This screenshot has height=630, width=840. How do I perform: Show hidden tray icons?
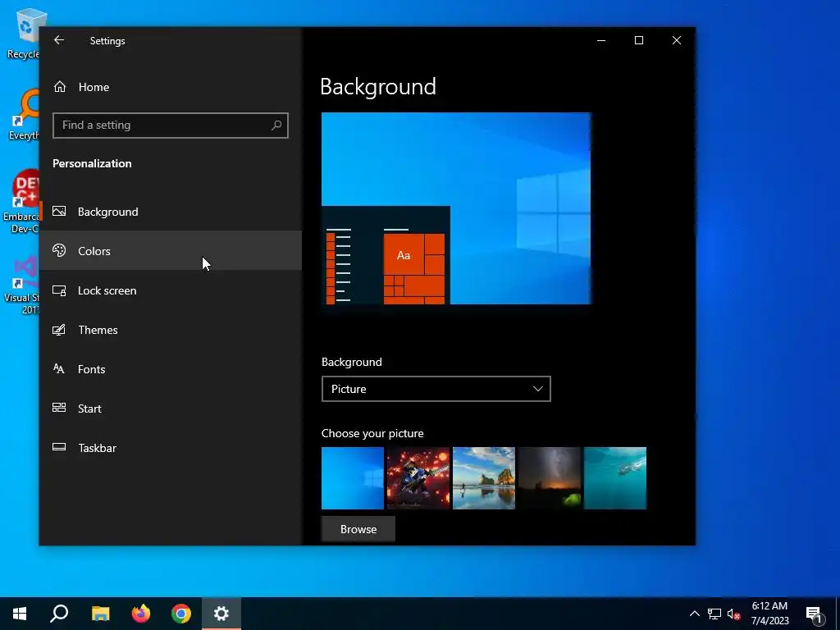(x=694, y=614)
